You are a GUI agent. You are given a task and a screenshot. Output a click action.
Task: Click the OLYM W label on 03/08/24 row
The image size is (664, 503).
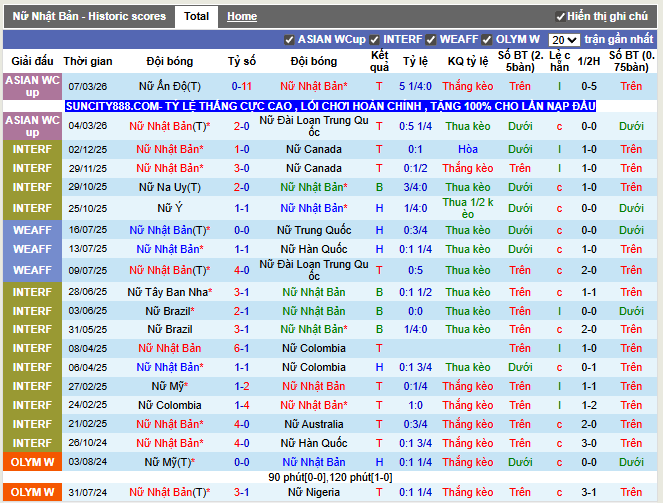click(32, 462)
